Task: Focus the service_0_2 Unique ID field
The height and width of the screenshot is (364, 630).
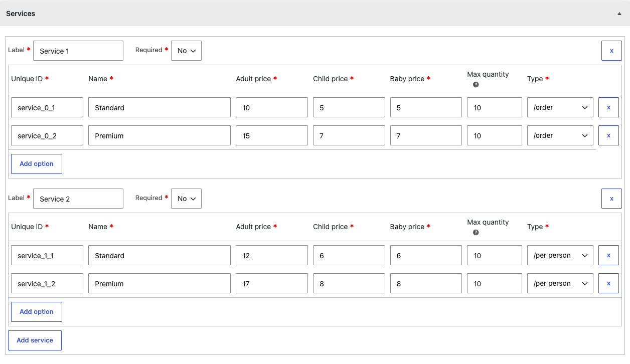Action: (47, 135)
